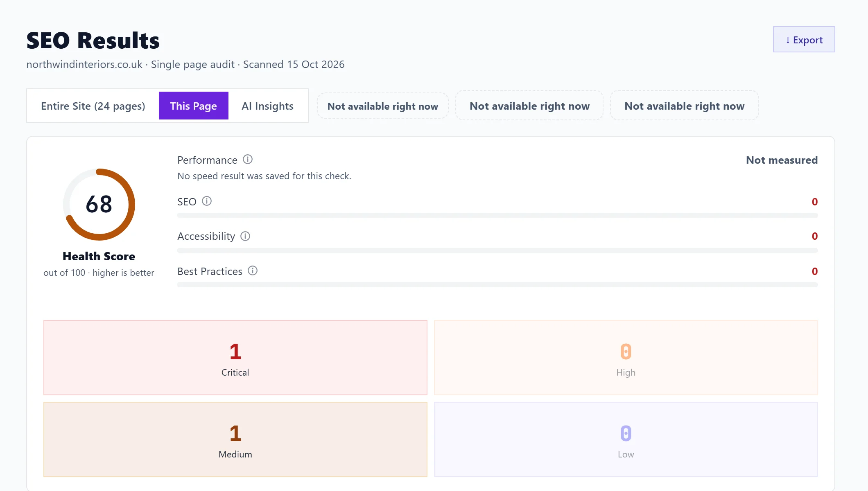Image resolution: width=868 pixels, height=491 pixels.
Task: Click the SEO score value 0
Action: click(x=815, y=202)
